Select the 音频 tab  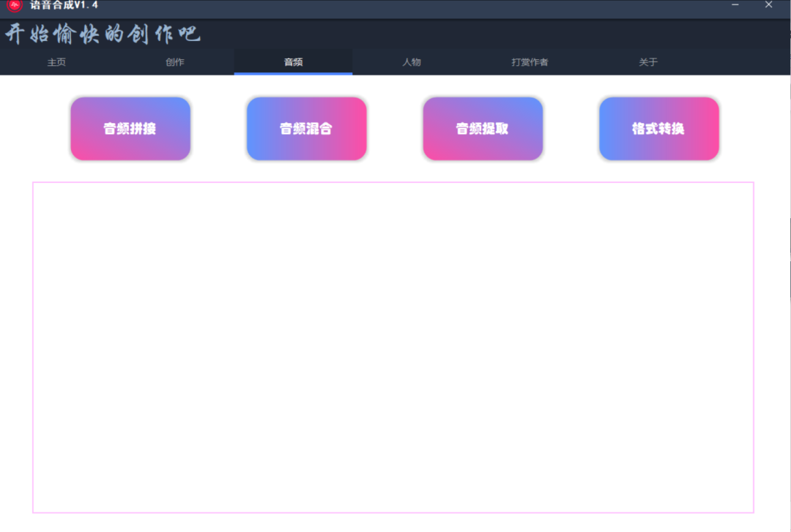pos(293,62)
